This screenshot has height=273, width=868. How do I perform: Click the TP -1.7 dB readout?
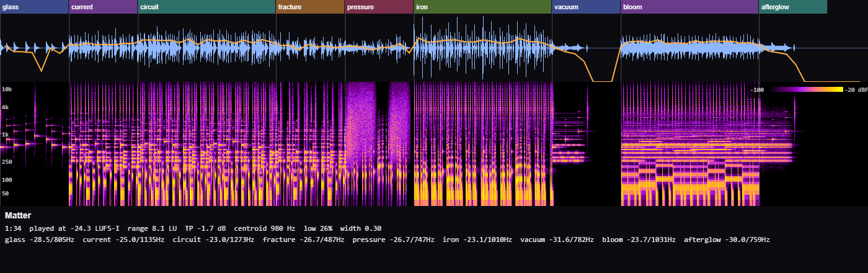[205, 228]
